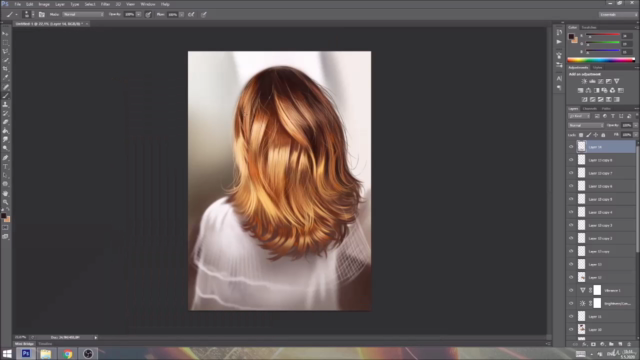Add a Brightness/Contrast adjustment
Image resolution: width=640 pixels, height=360 pixels.
584,82
